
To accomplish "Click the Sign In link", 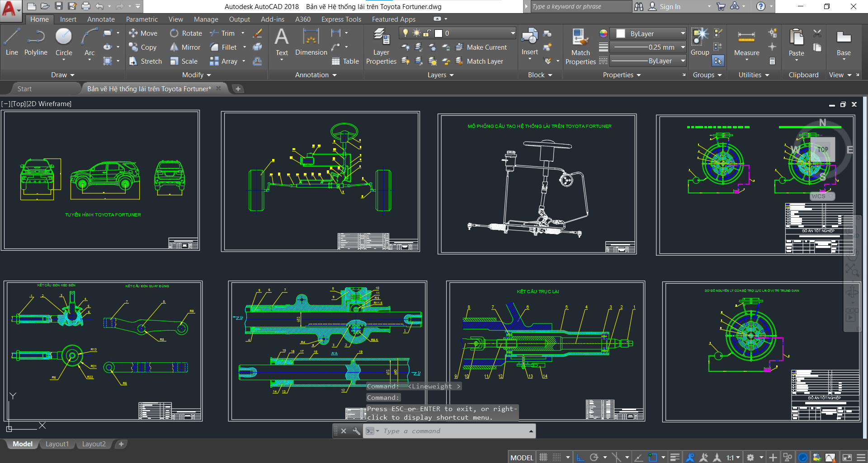I will [670, 7].
